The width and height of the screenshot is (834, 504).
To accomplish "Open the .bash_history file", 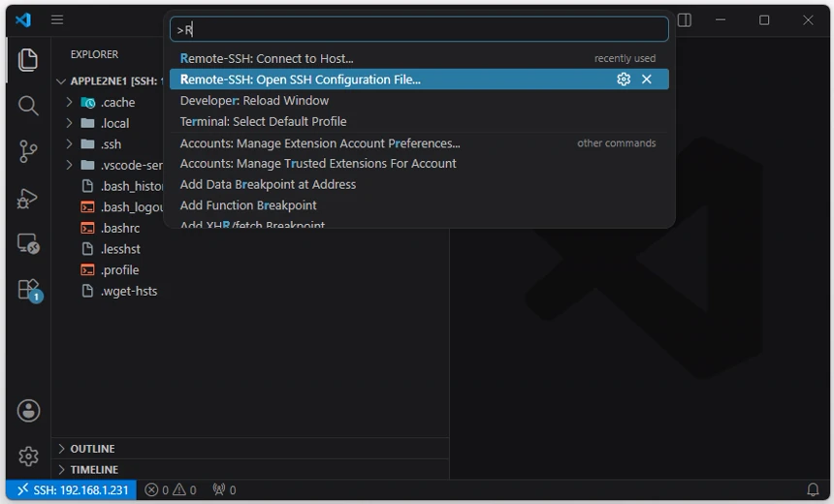I will point(122,186).
